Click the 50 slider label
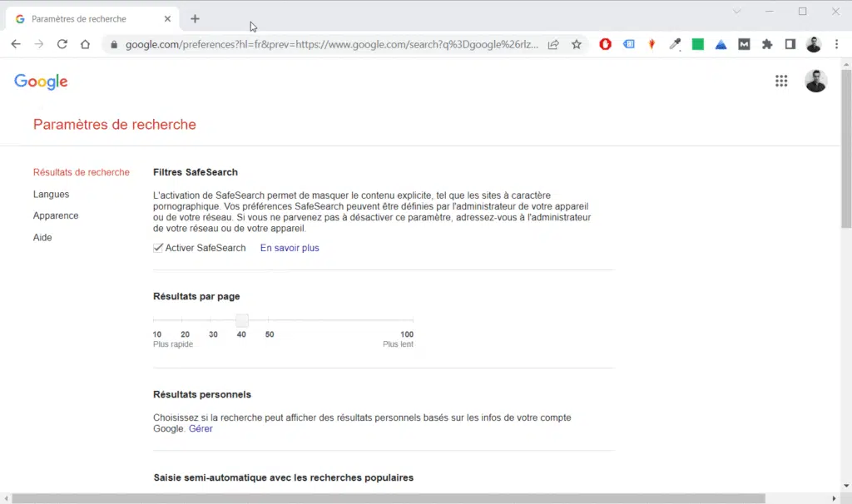 coord(270,334)
